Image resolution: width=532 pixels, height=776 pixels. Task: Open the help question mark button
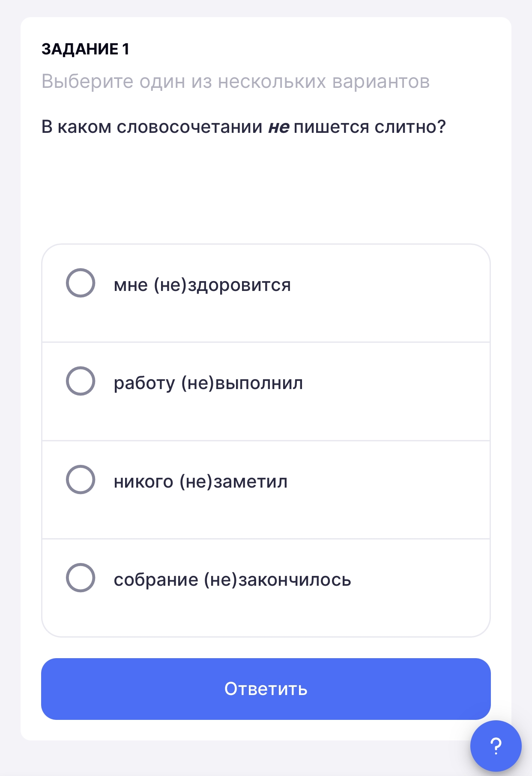[496, 746]
